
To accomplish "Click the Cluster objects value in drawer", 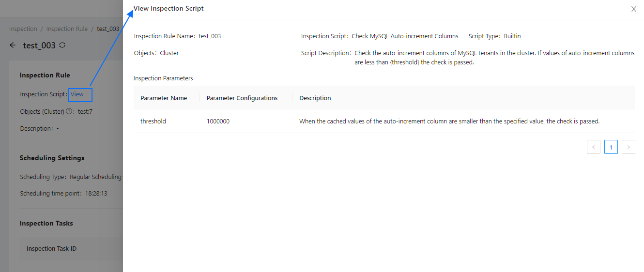I will pyautogui.click(x=169, y=53).
